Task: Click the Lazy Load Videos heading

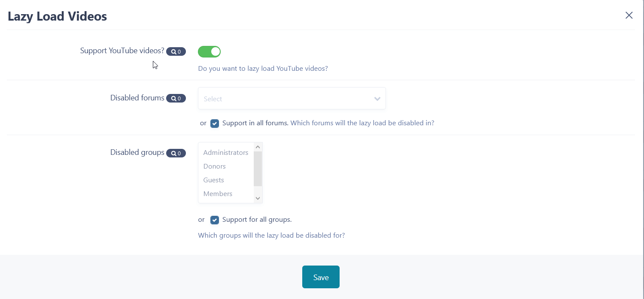Action: pos(58,16)
